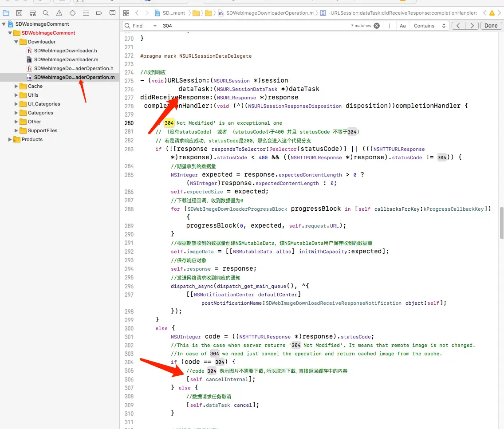Open the Test navigator diamond icon
Screen dimensions: 504x429
point(72,13)
